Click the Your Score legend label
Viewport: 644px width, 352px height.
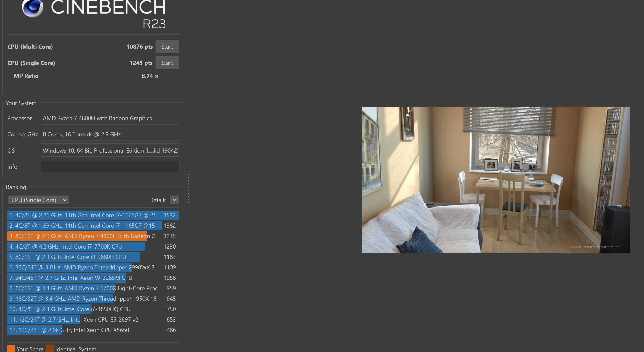point(30,349)
